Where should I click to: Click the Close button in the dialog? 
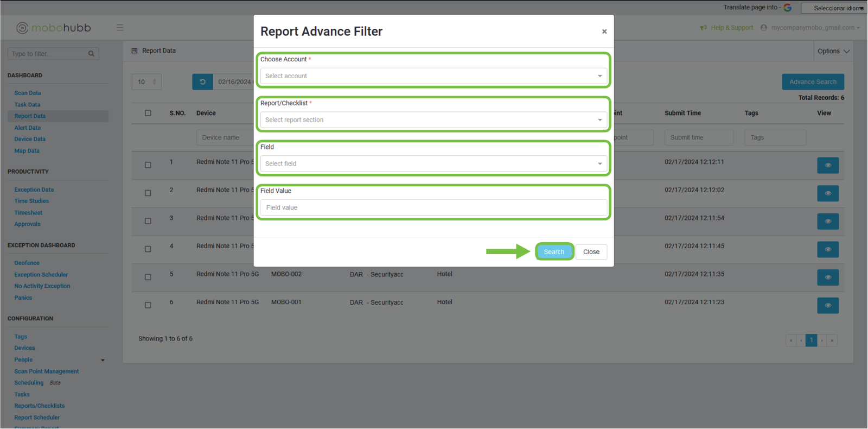pyautogui.click(x=591, y=252)
